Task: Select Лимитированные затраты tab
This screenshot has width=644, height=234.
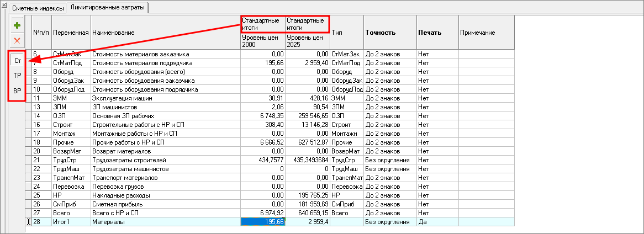Action: [109, 8]
